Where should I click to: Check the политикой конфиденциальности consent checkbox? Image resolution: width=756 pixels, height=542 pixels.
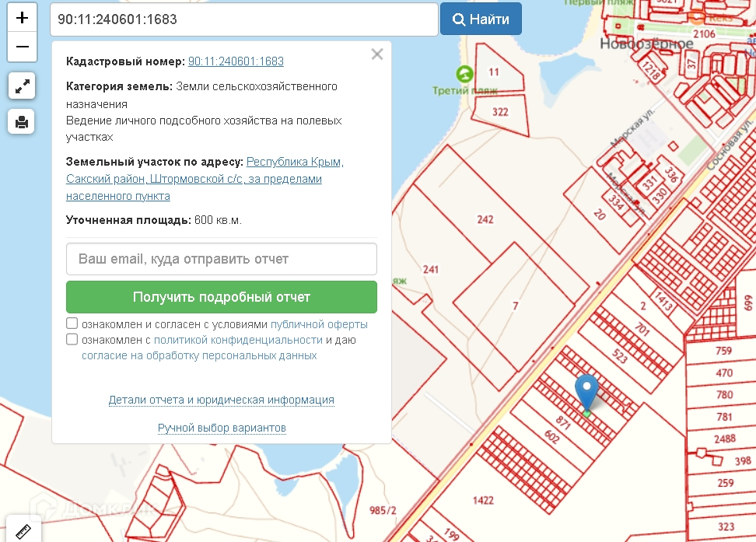click(72, 339)
